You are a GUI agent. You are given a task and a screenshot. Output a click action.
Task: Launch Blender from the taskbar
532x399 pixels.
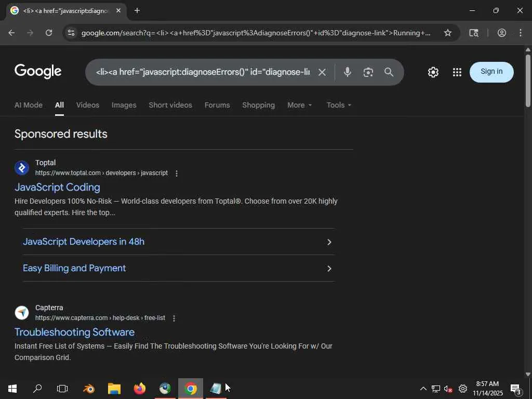click(89, 389)
